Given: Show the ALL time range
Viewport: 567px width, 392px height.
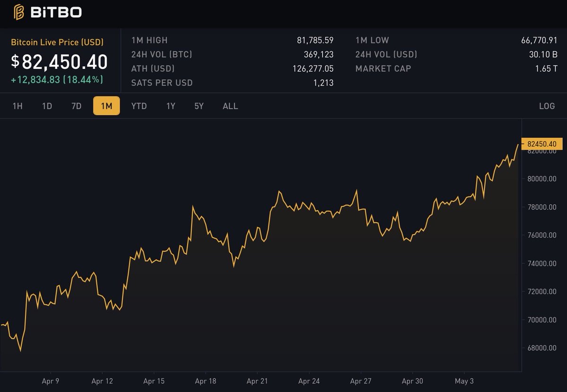Looking at the screenshot, I should 231,106.
